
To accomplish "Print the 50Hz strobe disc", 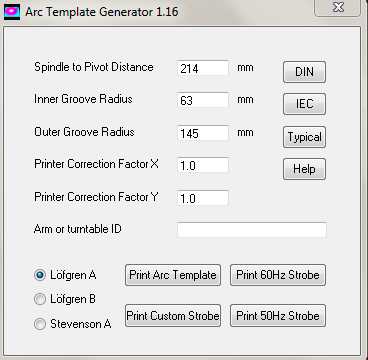I will (x=278, y=315).
